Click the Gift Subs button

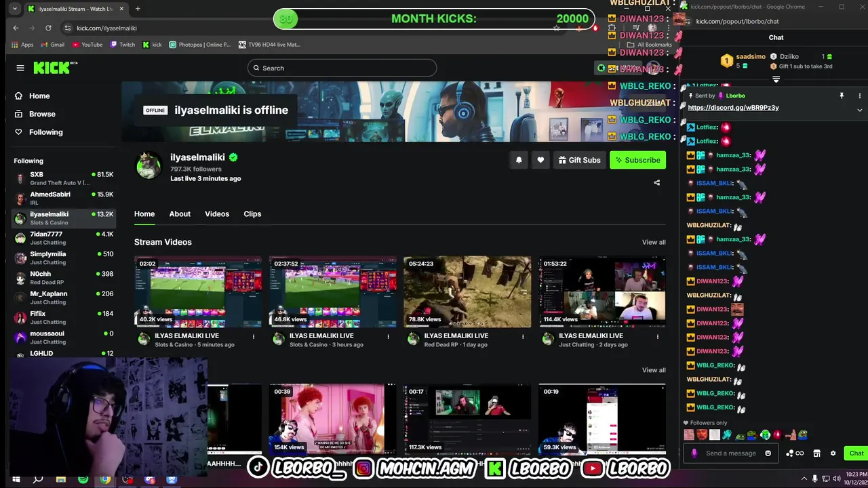tap(579, 160)
